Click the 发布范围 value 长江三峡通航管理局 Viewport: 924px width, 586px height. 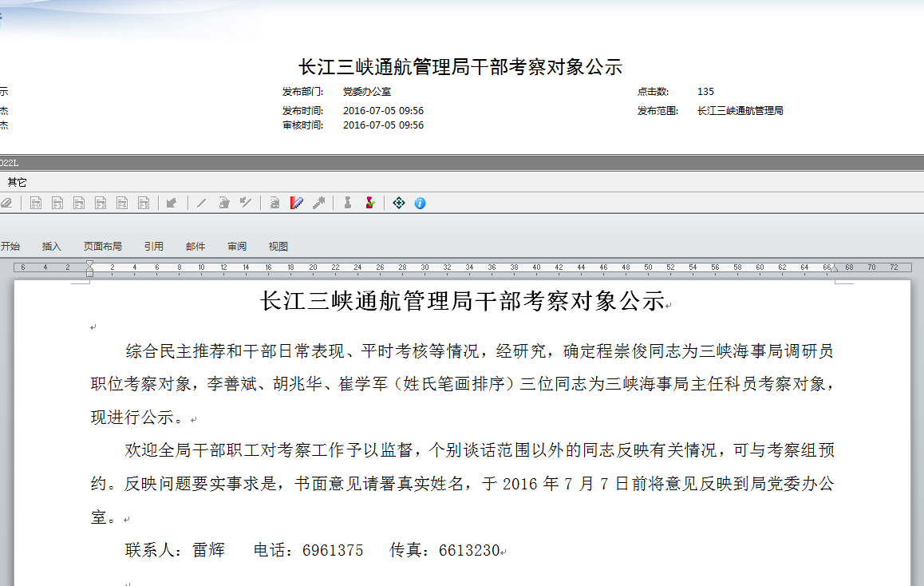click(x=740, y=111)
